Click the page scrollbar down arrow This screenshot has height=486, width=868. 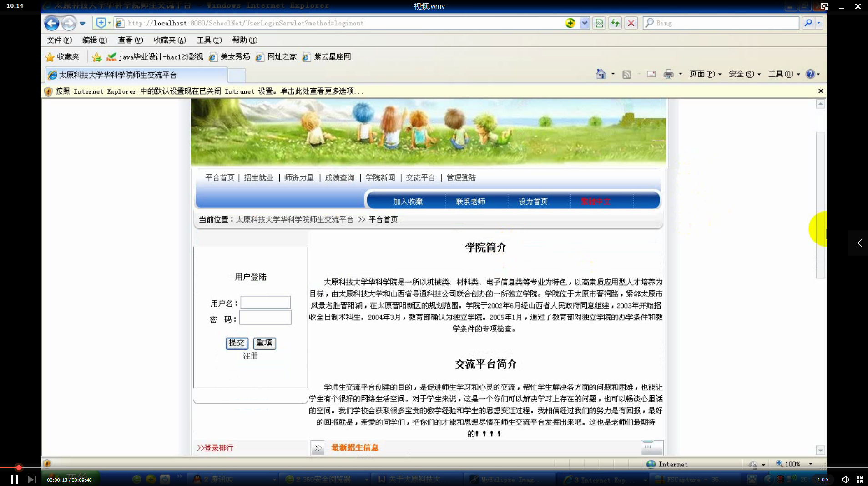pyautogui.click(x=820, y=451)
